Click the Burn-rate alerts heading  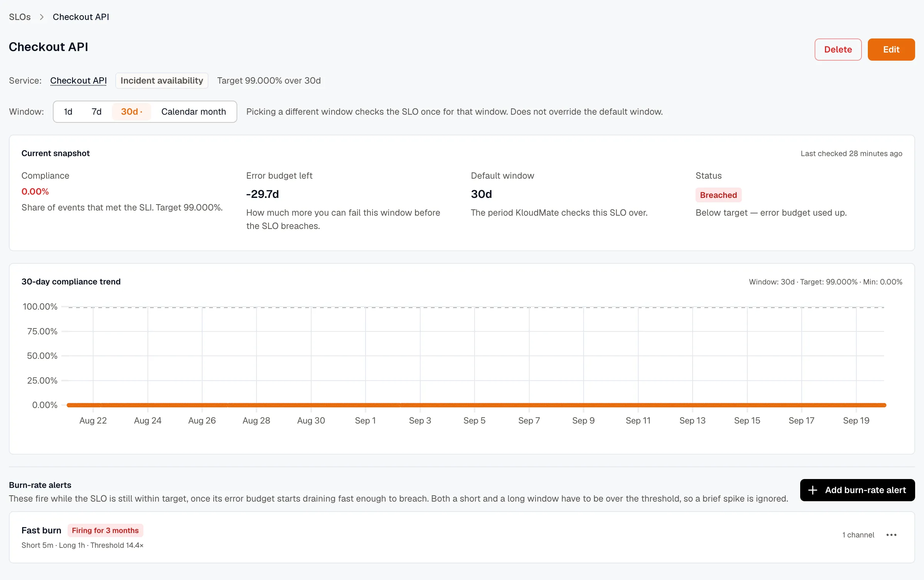click(x=40, y=485)
